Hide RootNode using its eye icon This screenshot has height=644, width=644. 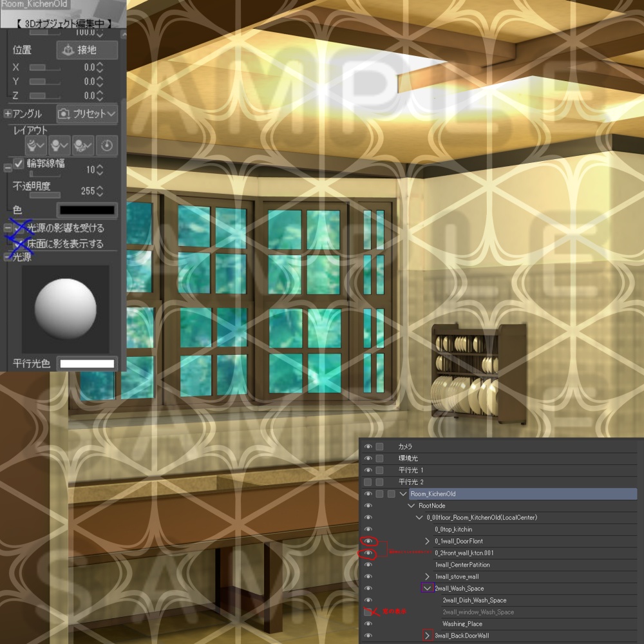(x=368, y=506)
